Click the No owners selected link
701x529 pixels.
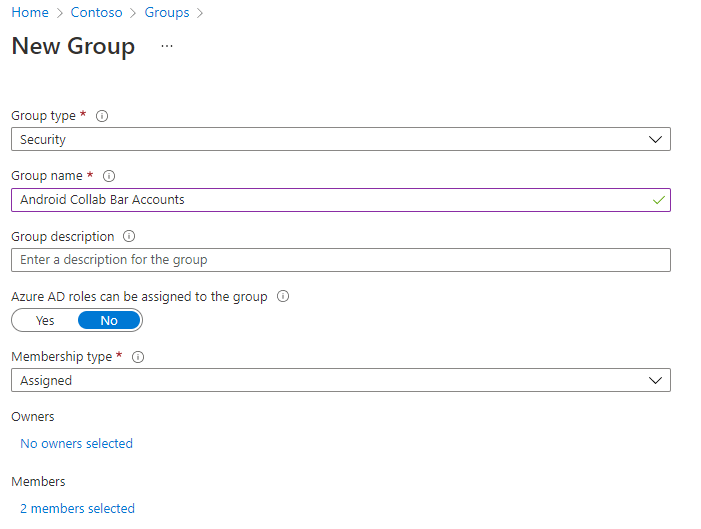tap(76, 444)
